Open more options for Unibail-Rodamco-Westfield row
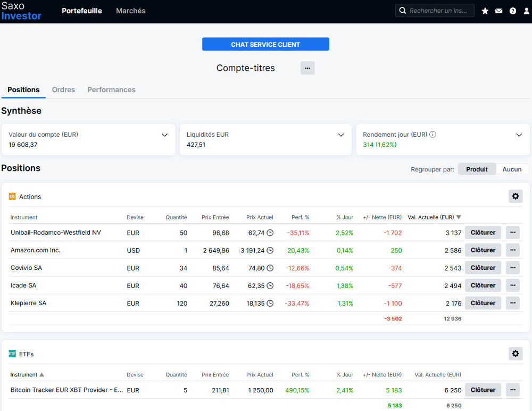Screen dimensions: 532x411 (x=513, y=233)
